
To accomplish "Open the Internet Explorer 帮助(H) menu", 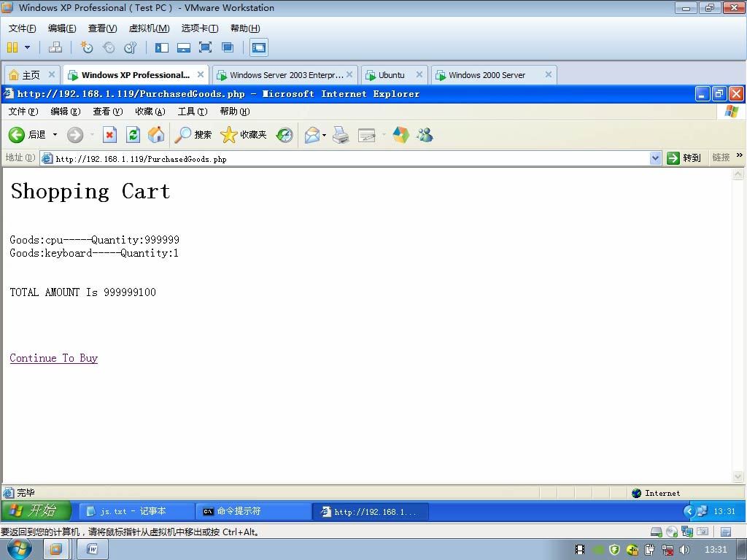I will [235, 112].
